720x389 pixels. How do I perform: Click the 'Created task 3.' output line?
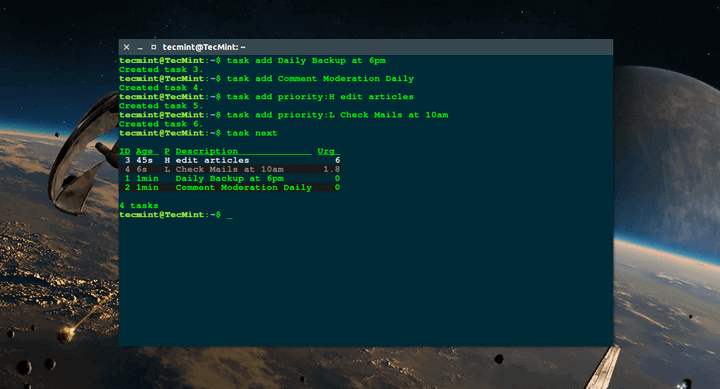point(161,70)
